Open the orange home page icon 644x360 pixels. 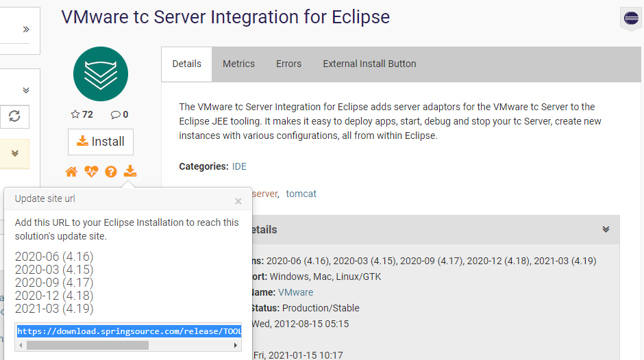pyautogui.click(x=71, y=172)
